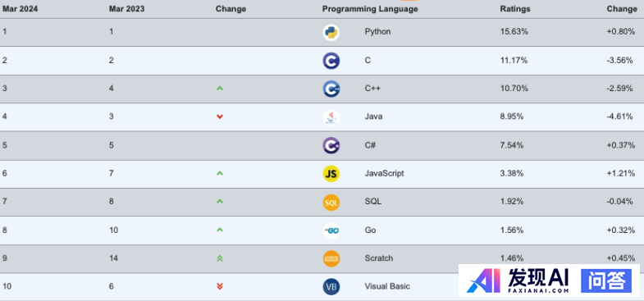Click the Python logo icon

point(331,33)
